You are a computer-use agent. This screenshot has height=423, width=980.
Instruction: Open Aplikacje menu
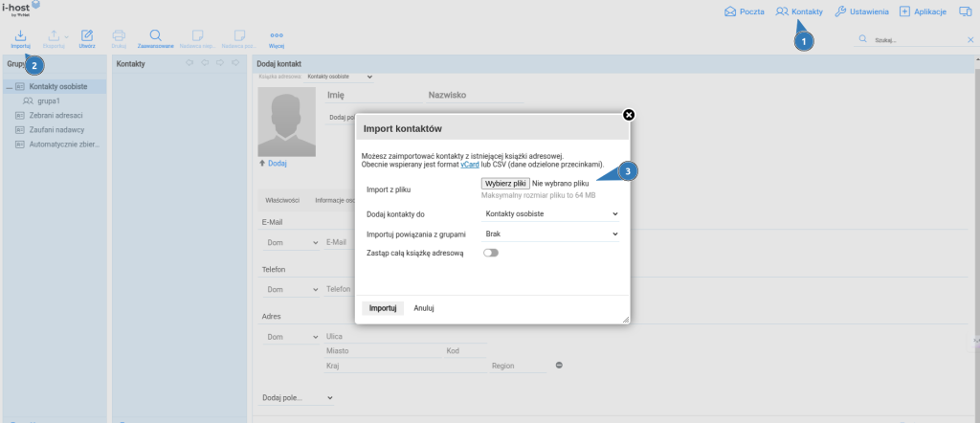coord(923,11)
